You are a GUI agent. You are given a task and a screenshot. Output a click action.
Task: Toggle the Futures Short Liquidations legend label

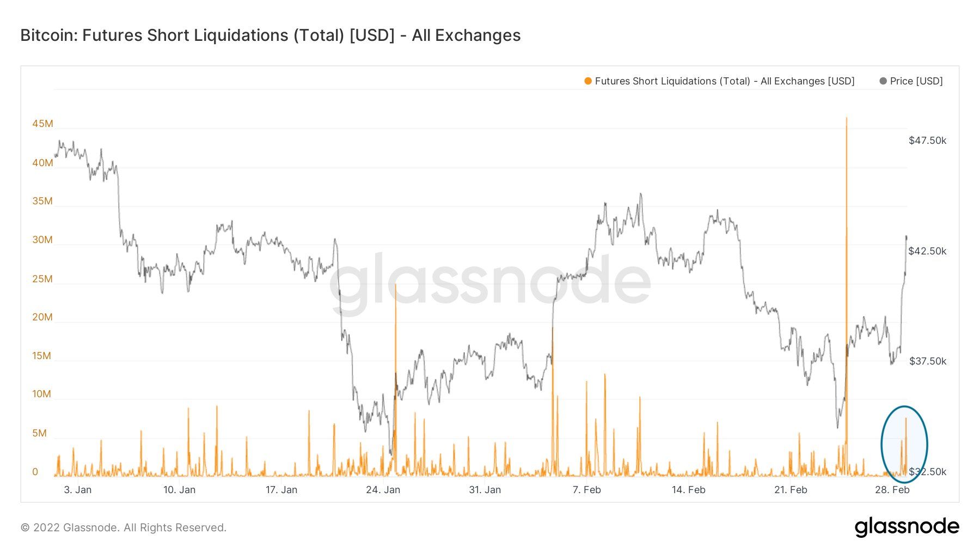725,81
